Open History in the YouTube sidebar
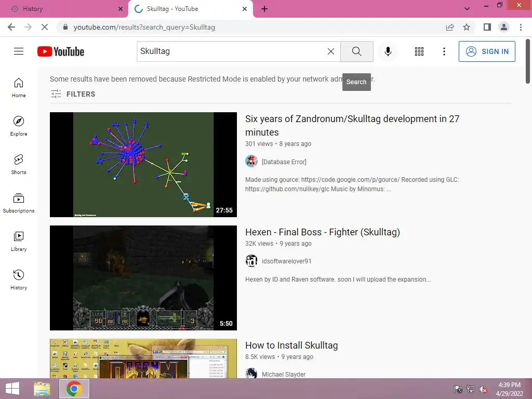The image size is (532, 399). click(19, 280)
